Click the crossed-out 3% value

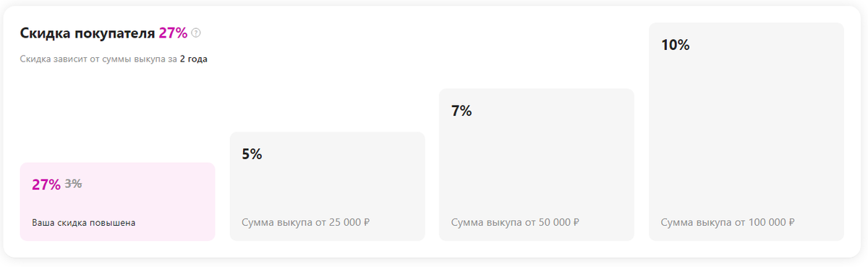pos(73,184)
